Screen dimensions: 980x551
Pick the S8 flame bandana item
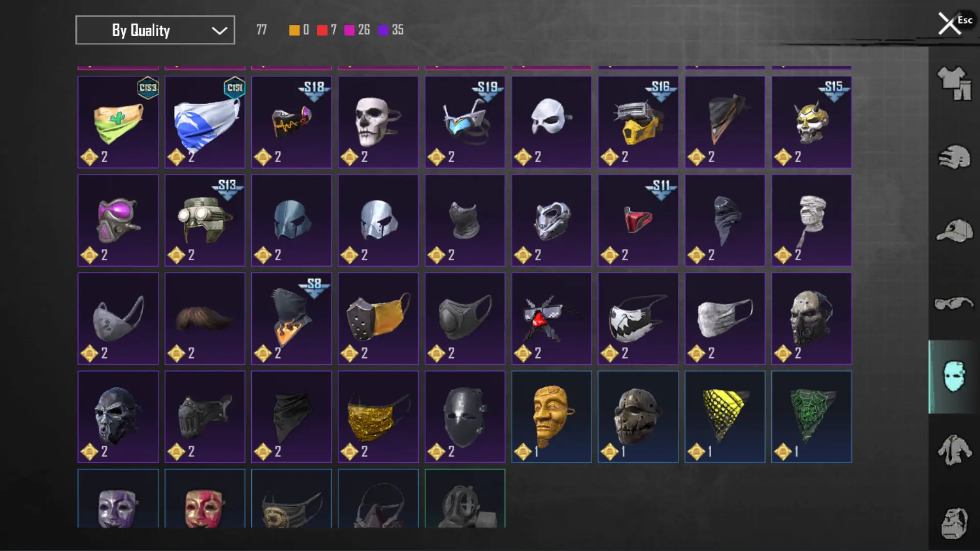tap(291, 318)
